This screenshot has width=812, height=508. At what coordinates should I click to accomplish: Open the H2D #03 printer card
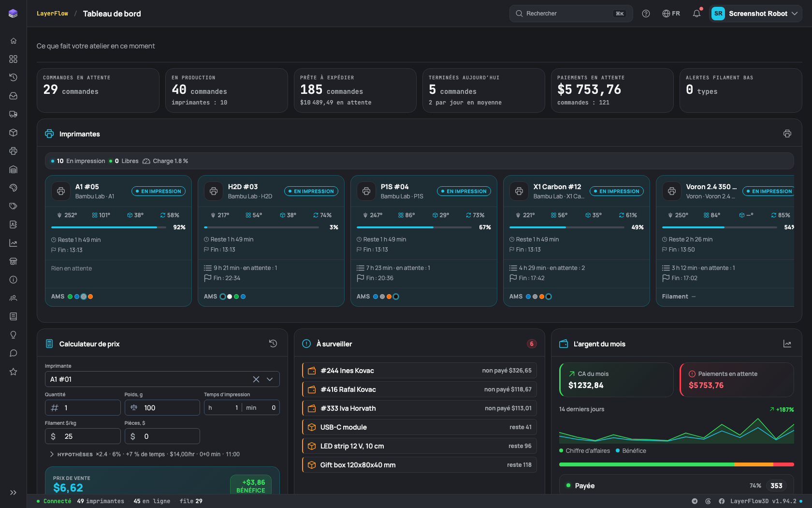pos(271,240)
